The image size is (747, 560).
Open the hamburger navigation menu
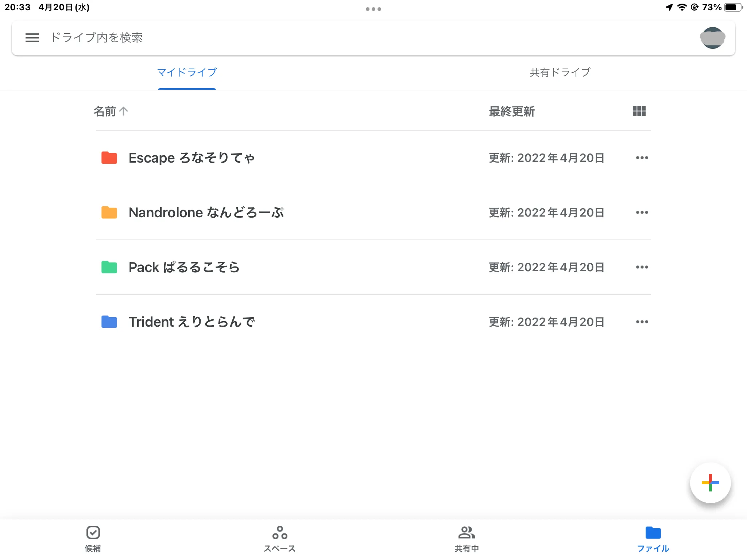32,38
